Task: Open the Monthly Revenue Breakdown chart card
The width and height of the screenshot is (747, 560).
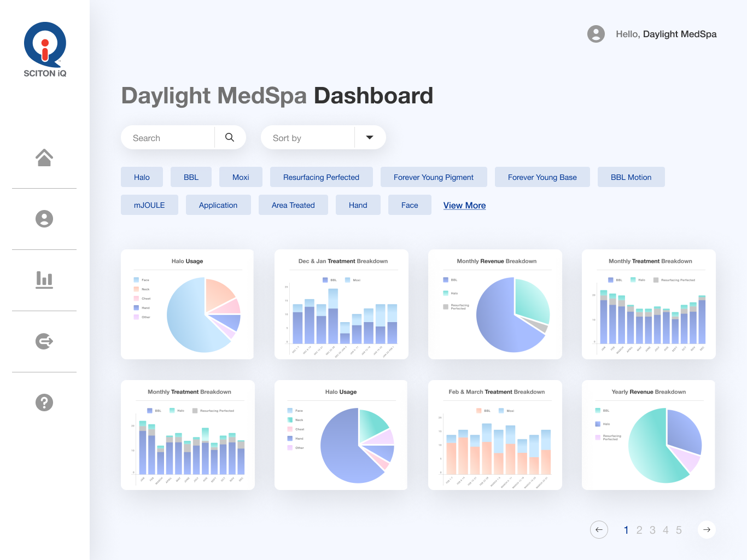Action: (495, 305)
